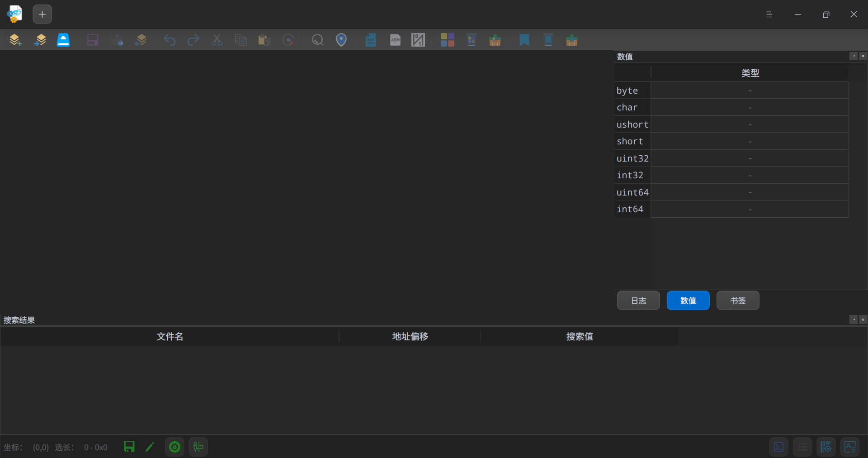Click the new file layers-plus icon

[16, 40]
